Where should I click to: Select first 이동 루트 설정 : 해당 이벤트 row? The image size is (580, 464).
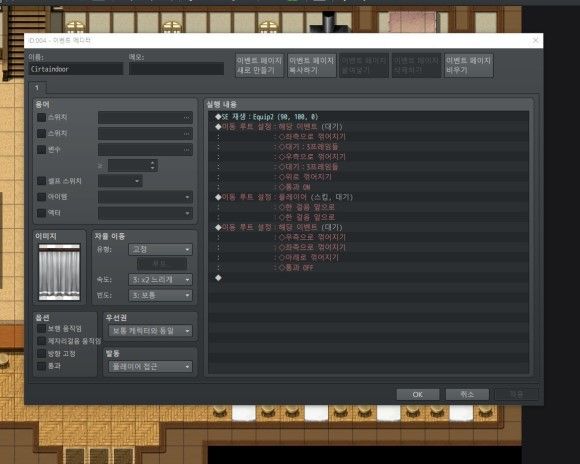point(368,127)
